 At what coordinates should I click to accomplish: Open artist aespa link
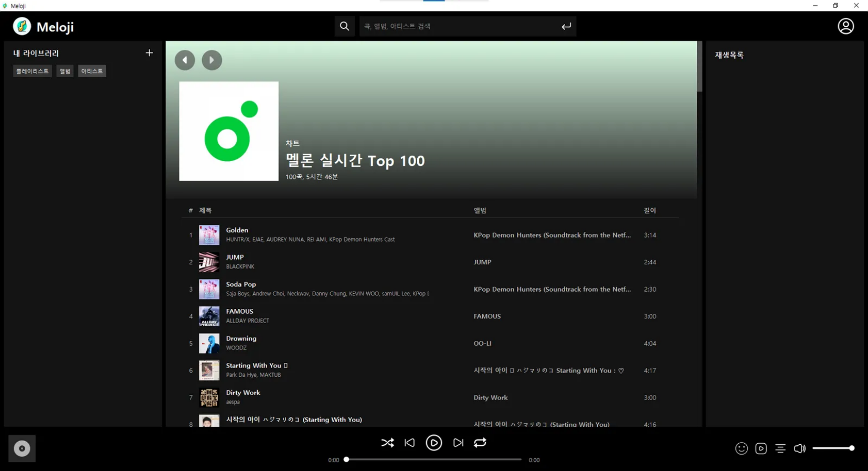point(232,402)
